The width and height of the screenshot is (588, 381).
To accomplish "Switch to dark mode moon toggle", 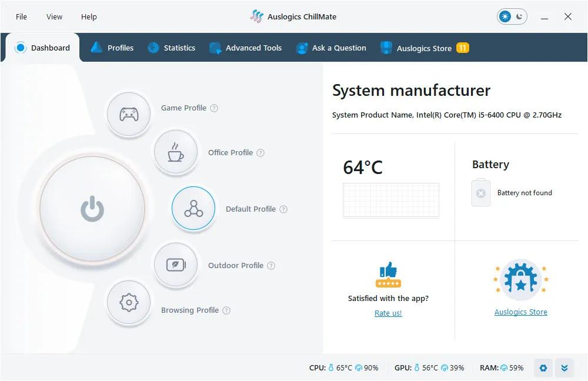I will click(519, 16).
